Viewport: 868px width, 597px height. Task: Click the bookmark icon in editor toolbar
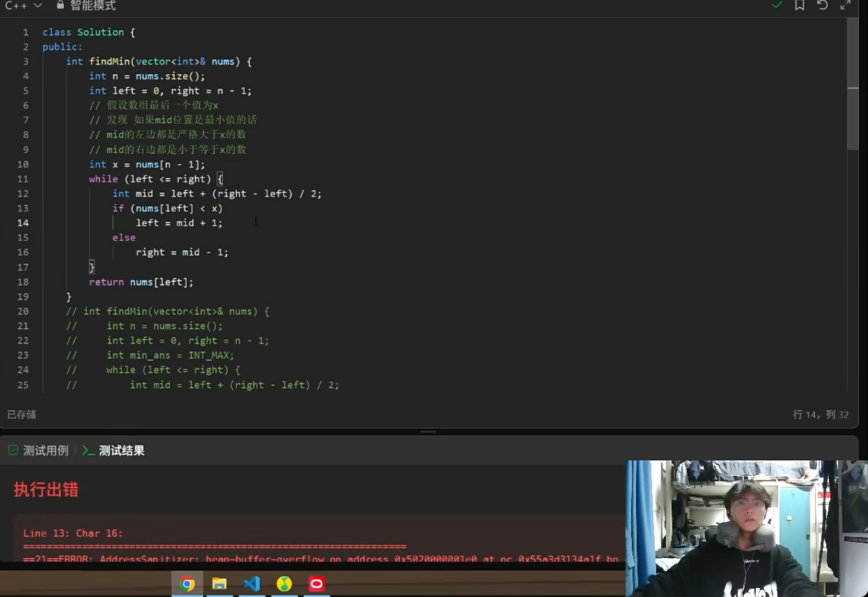(800, 5)
